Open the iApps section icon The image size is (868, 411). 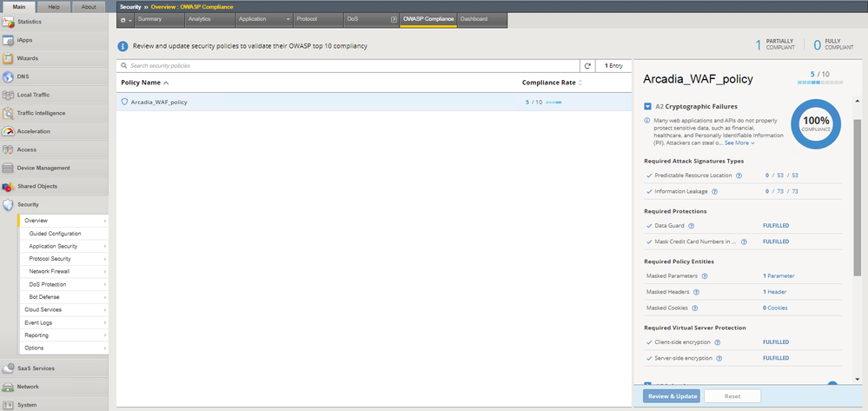click(8, 41)
